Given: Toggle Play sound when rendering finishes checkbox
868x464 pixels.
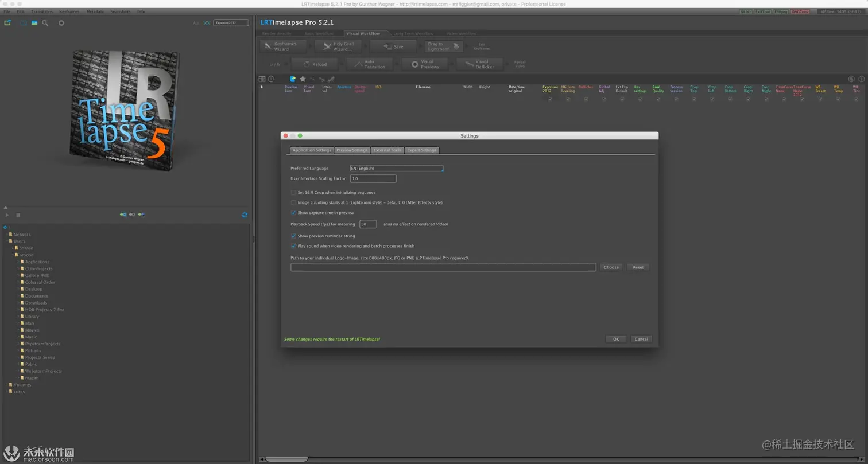Looking at the screenshot, I should pyautogui.click(x=294, y=246).
